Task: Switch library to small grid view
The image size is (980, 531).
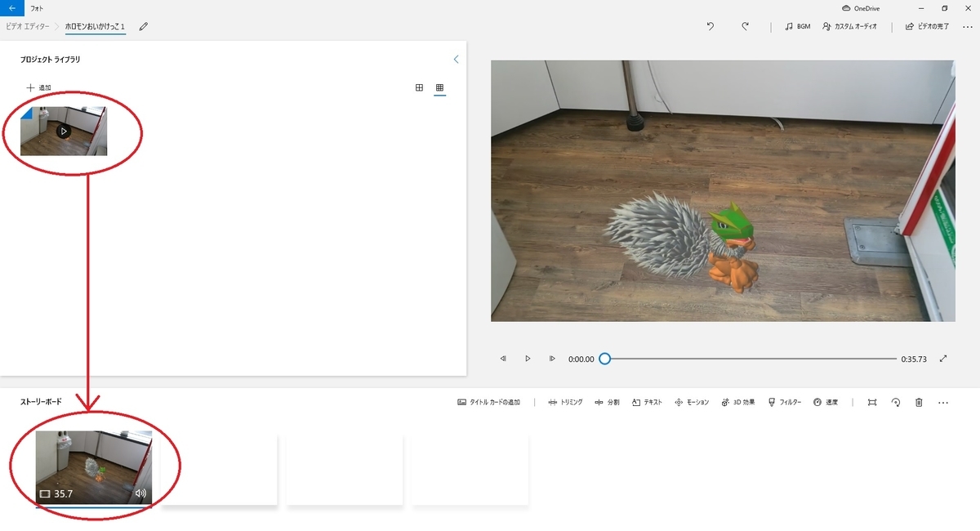Action: point(439,87)
